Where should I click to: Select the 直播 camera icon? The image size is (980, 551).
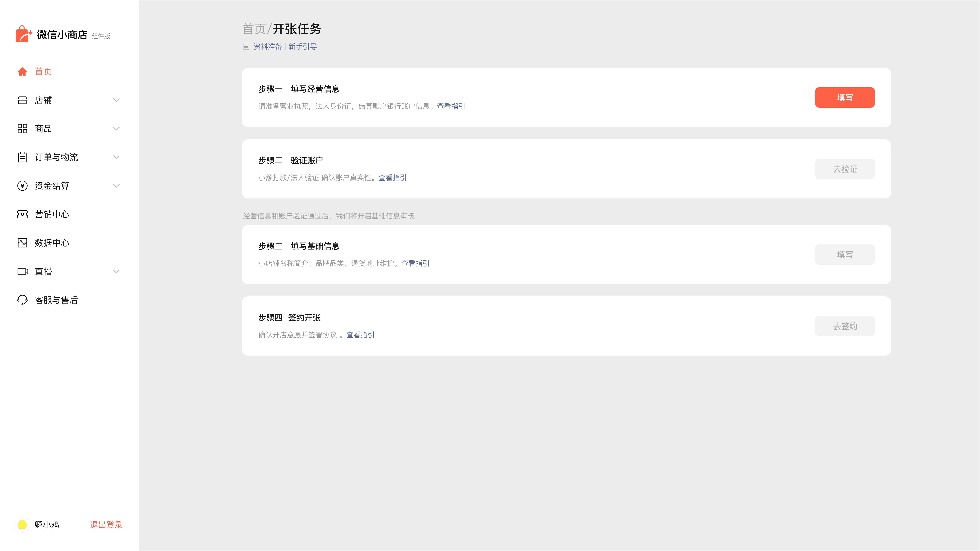[22, 271]
